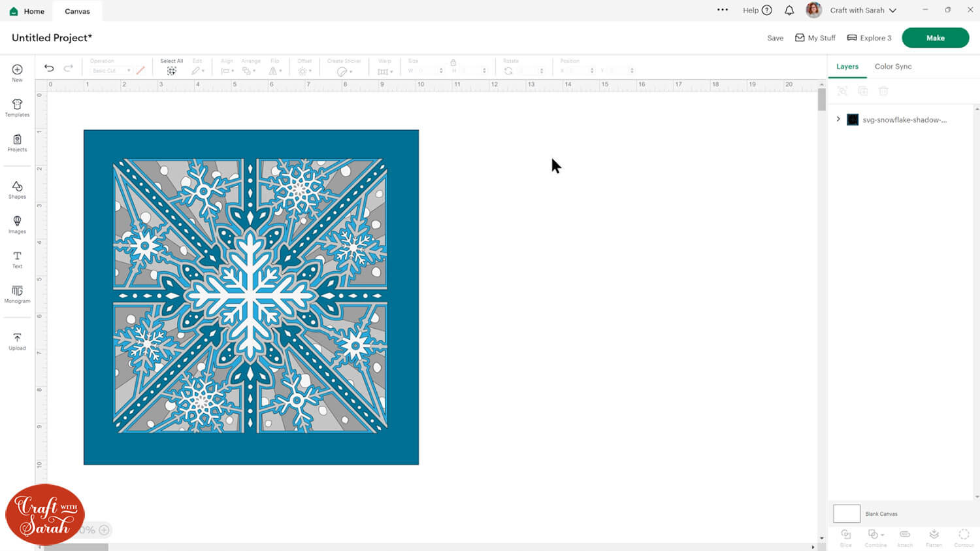Click the Height size input field

point(472,71)
